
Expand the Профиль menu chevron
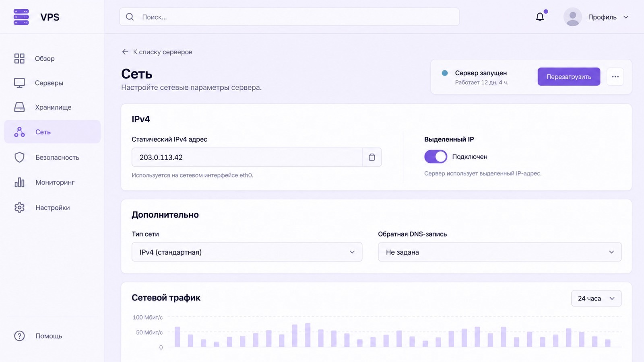(x=626, y=17)
